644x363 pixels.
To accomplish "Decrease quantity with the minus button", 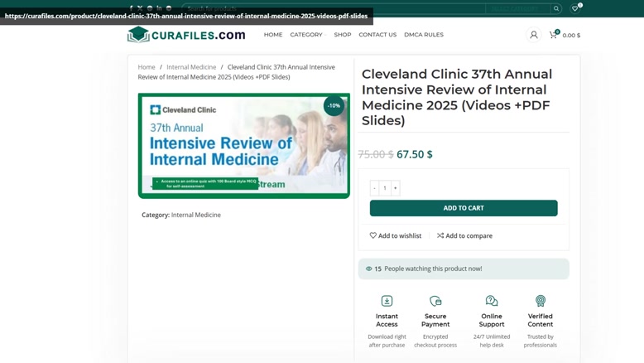I will (375, 188).
